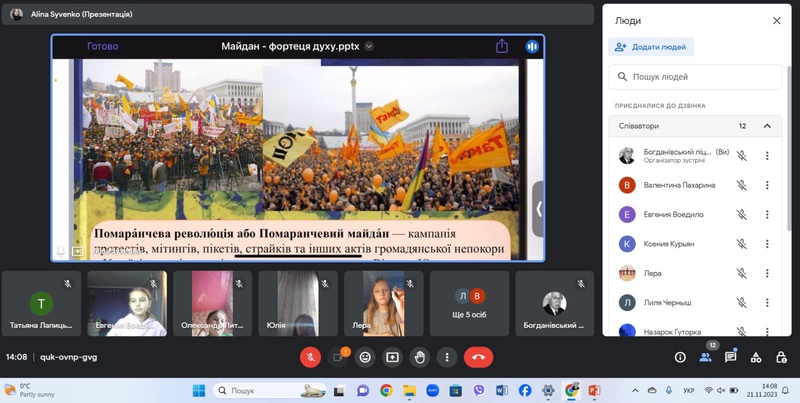
Task: Open Word from the taskbar
Action: point(502,391)
